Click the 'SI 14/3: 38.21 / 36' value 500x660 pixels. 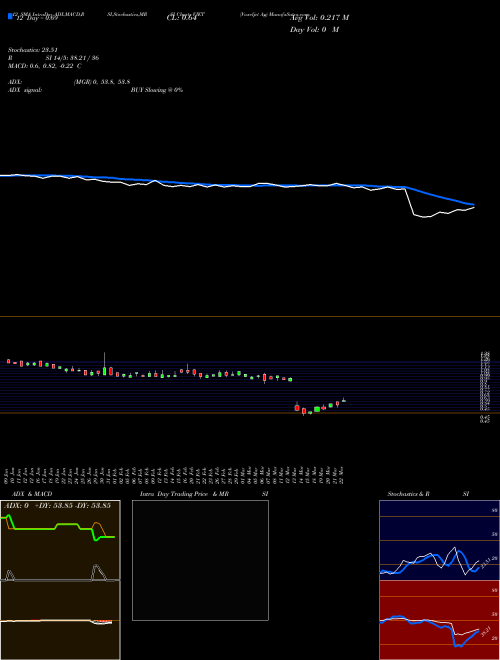[x=72, y=58]
